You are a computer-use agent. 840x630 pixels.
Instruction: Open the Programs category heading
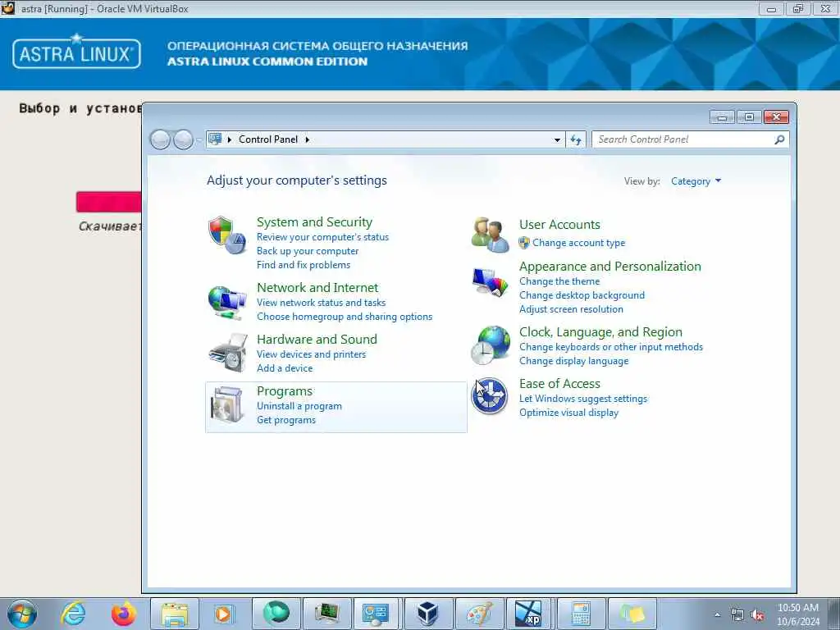pos(285,391)
